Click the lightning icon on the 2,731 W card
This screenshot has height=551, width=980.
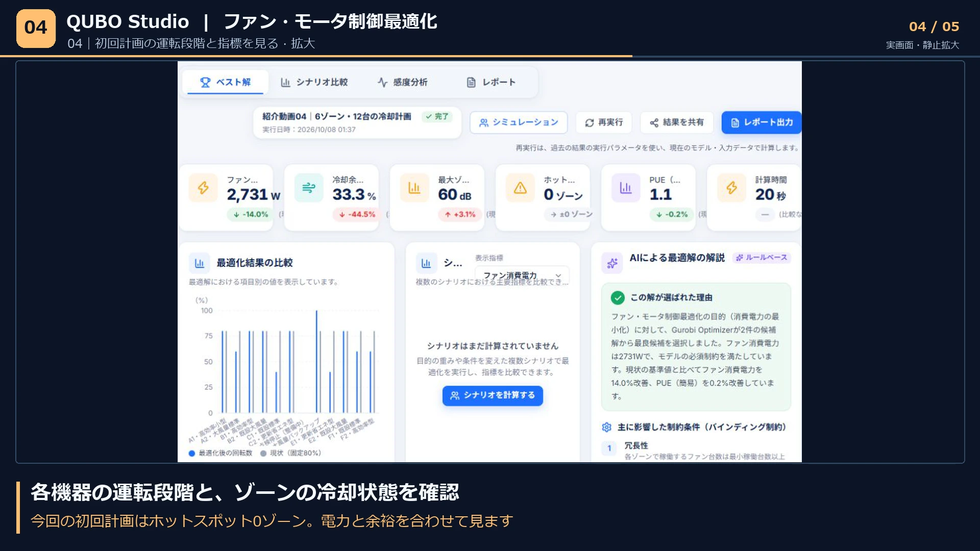[x=203, y=188]
